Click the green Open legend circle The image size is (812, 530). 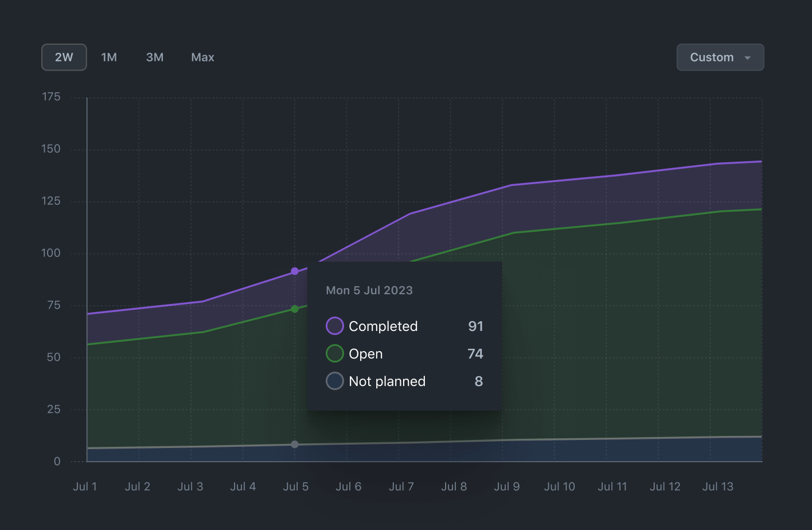point(335,353)
